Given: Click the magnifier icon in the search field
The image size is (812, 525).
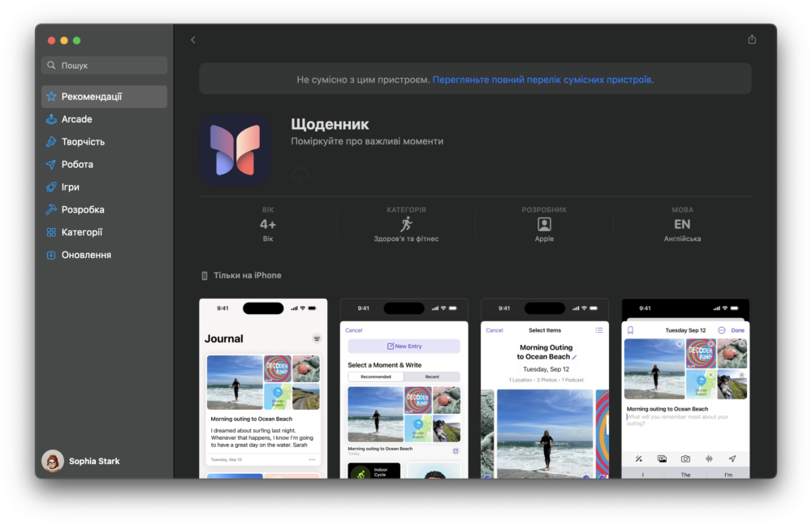Looking at the screenshot, I should click(x=51, y=65).
